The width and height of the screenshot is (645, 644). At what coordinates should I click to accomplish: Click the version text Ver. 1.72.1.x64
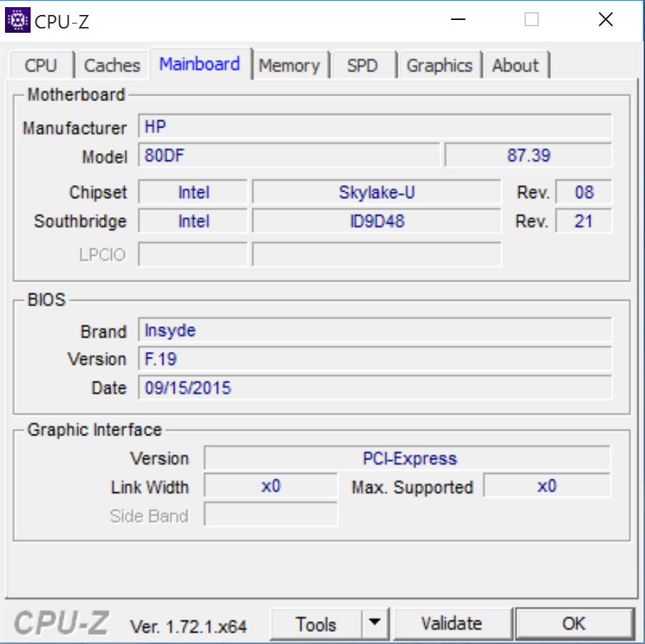(x=188, y=627)
